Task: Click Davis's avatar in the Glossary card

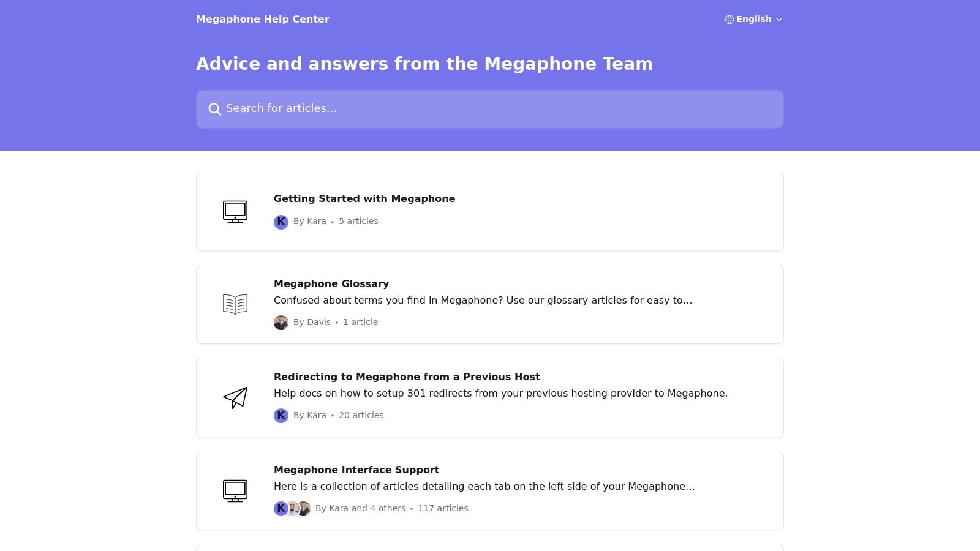Action: [x=281, y=322]
